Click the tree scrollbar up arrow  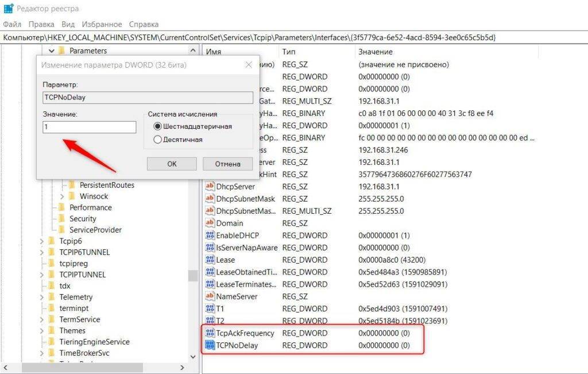[x=193, y=50]
